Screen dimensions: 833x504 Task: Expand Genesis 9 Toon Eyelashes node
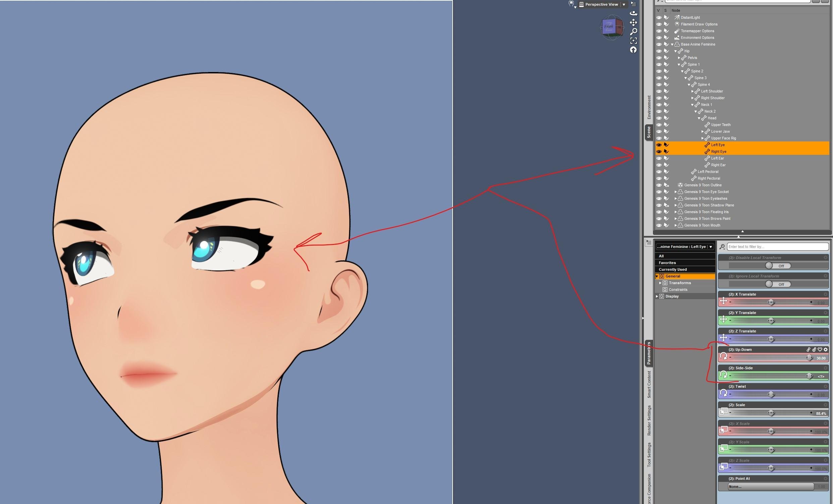(x=676, y=199)
